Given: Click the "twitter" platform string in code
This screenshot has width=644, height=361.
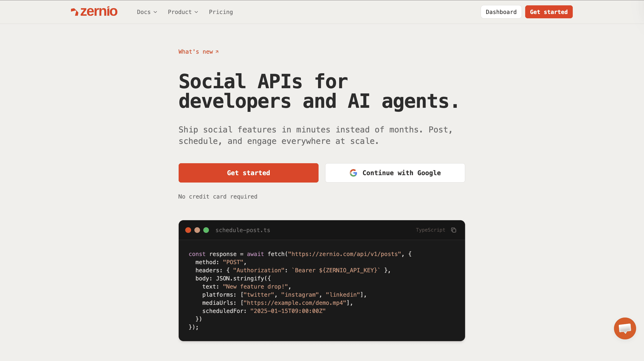Looking at the screenshot, I should pyautogui.click(x=259, y=295).
